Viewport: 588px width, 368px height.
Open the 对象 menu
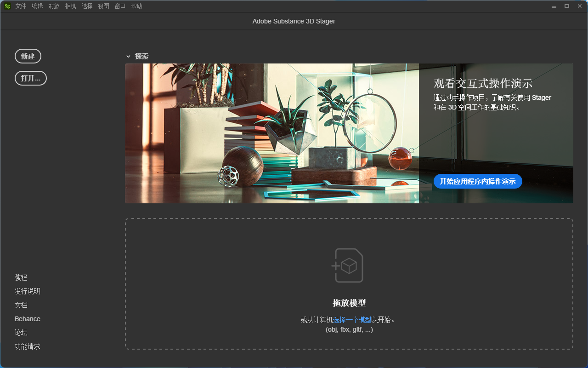[54, 6]
